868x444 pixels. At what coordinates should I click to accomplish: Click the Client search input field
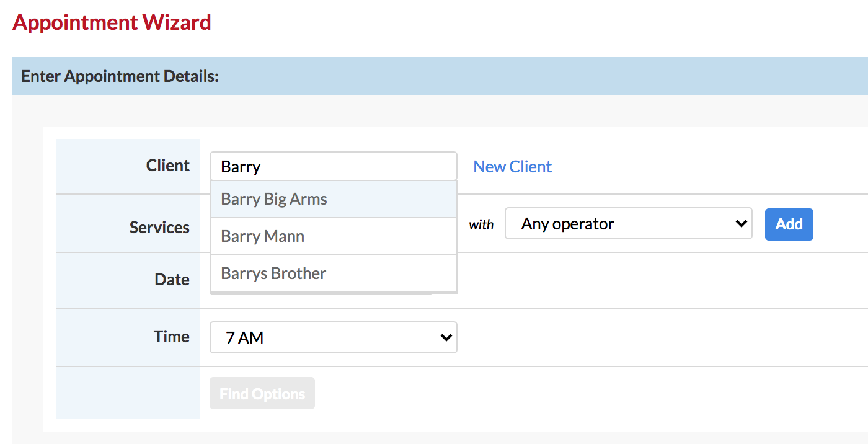[334, 167]
